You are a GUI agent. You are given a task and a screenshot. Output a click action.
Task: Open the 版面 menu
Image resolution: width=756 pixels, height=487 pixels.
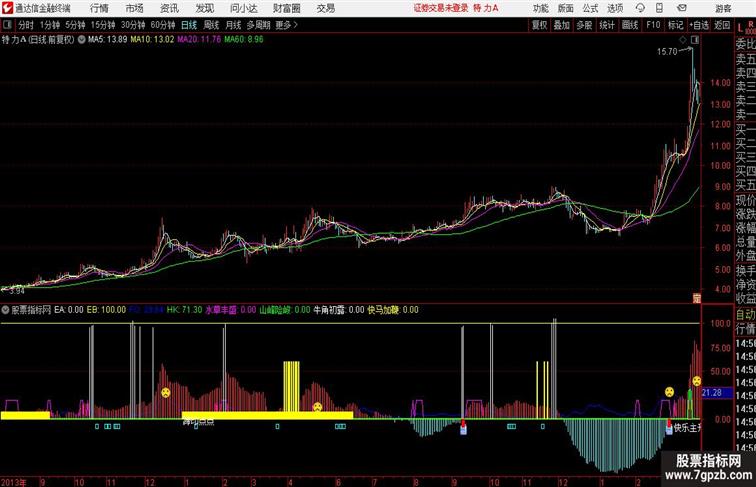pyautogui.click(x=566, y=8)
